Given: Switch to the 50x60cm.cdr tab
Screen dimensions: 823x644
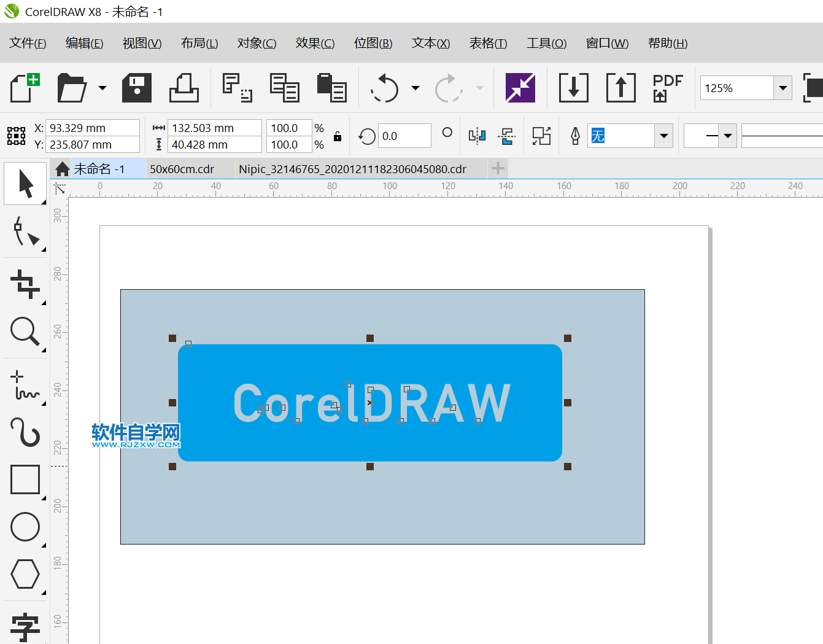Looking at the screenshot, I should [x=182, y=169].
